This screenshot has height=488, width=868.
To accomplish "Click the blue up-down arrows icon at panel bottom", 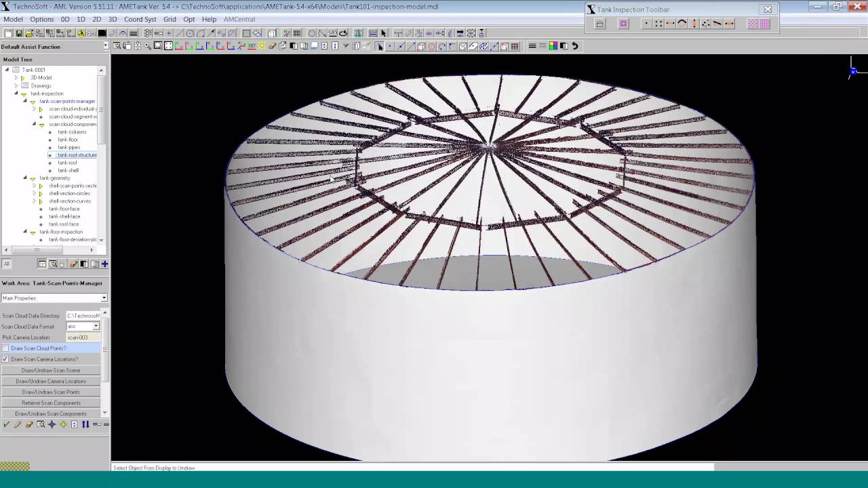I will pos(85,424).
